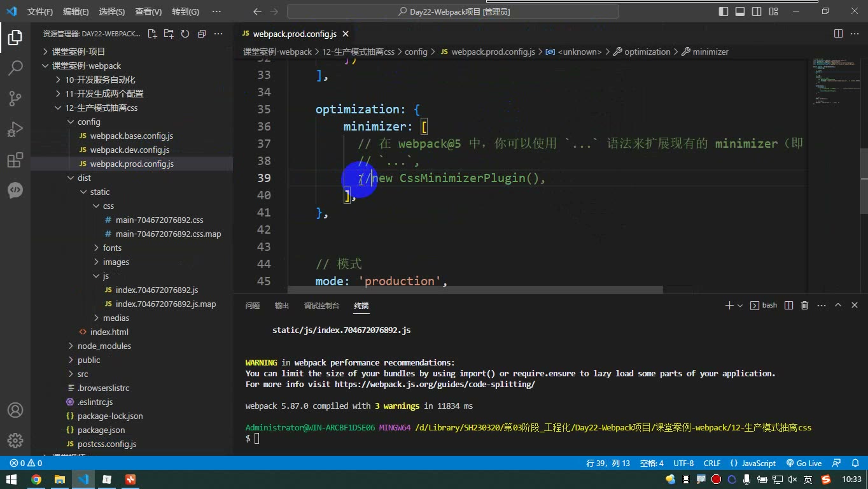Click the editor vertical scrollbar thumb
The height and width of the screenshot is (489, 868).
click(x=864, y=181)
